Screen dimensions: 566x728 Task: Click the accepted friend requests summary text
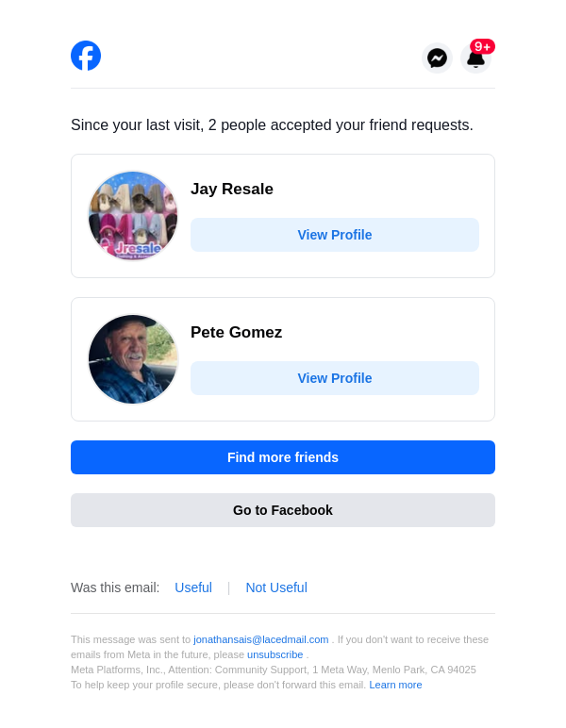[x=272, y=125]
